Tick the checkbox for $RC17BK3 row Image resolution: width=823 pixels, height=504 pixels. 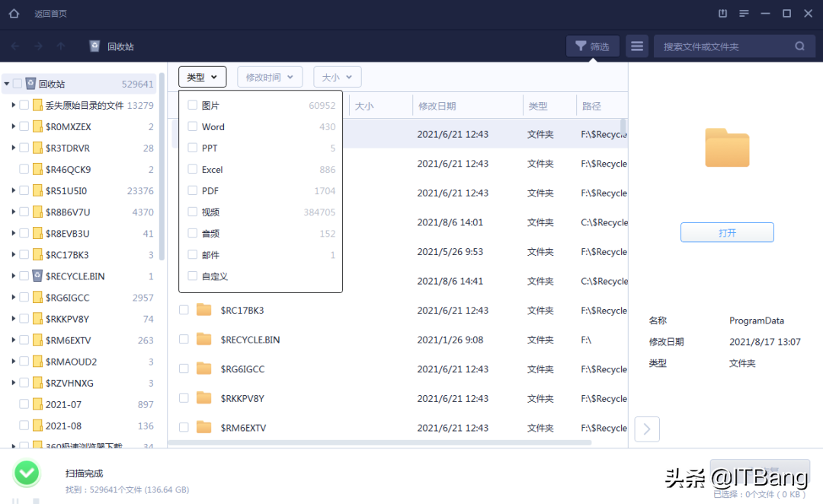[184, 310]
